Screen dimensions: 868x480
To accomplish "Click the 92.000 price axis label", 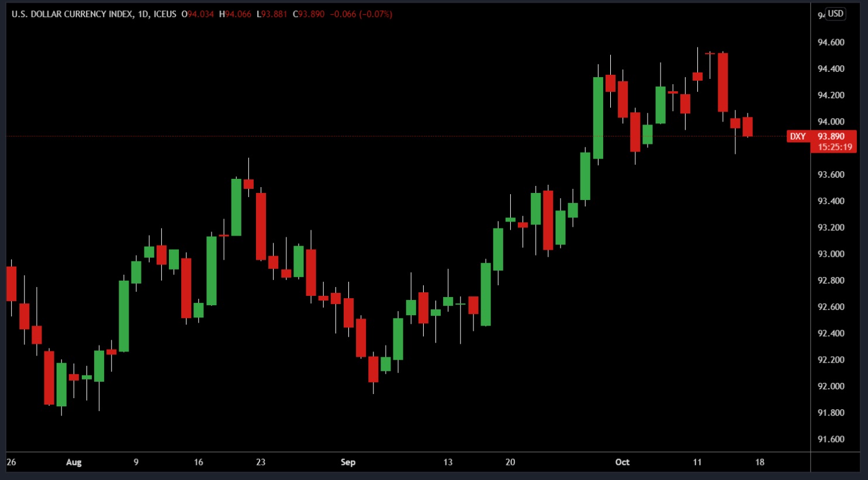I will (x=831, y=386).
